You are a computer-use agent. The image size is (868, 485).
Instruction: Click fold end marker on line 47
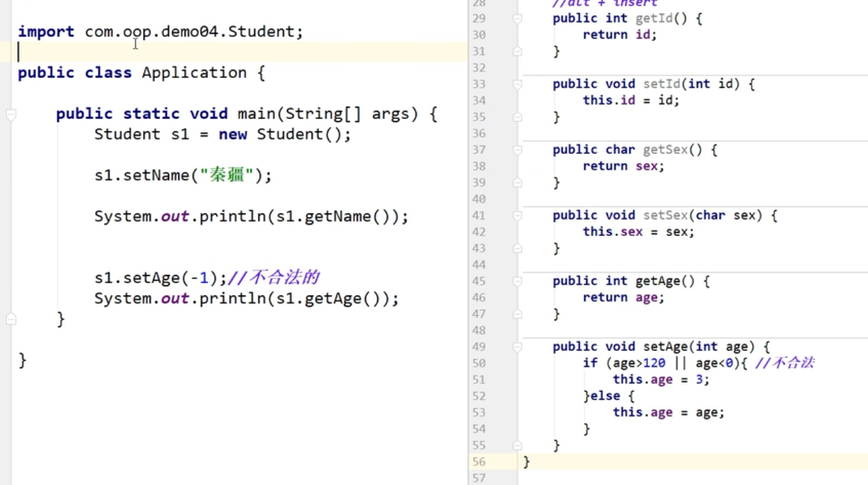pos(517,314)
